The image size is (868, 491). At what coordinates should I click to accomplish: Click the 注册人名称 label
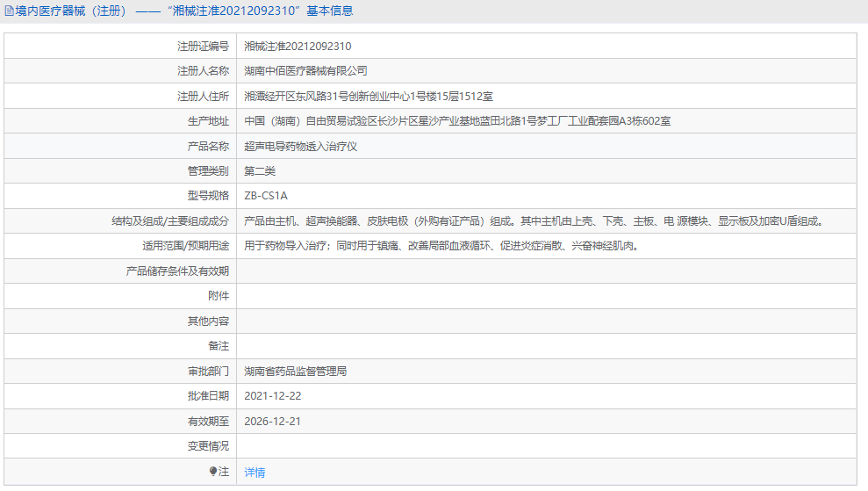203,71
